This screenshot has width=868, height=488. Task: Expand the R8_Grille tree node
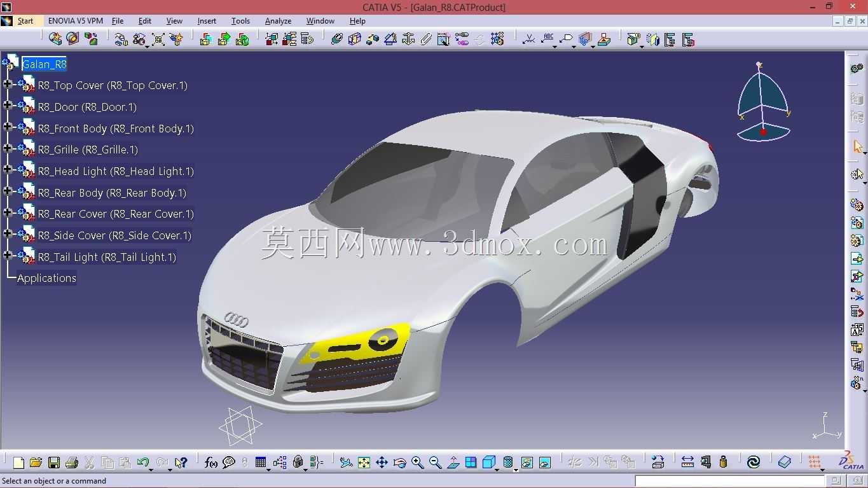pos(8,149)
